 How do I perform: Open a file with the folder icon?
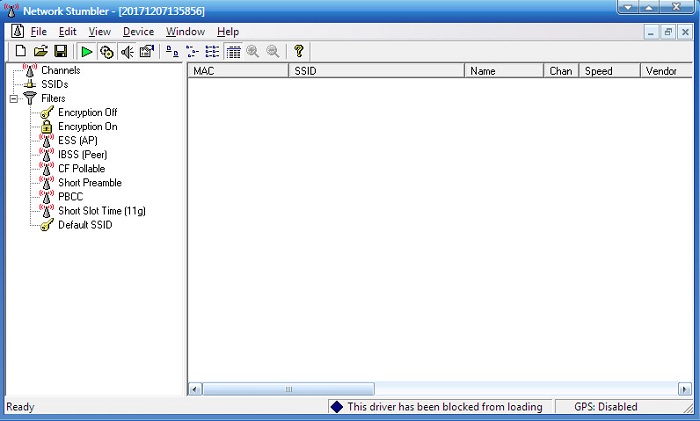pyautogui.click(x=41, y=51)
